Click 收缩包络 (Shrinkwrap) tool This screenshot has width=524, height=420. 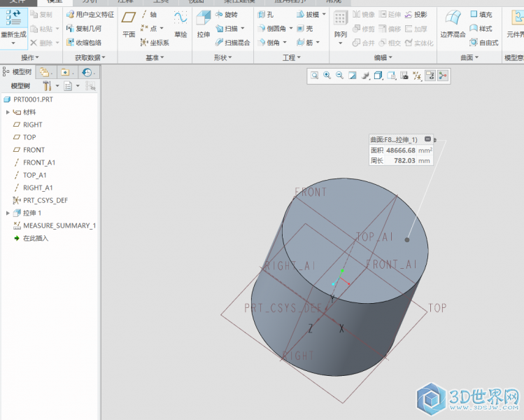point(84,43)
